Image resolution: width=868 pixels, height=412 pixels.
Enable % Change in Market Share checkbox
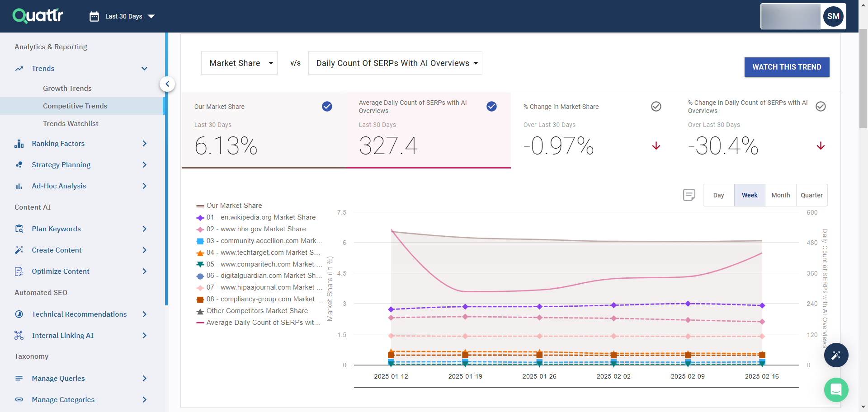[656, 107]
